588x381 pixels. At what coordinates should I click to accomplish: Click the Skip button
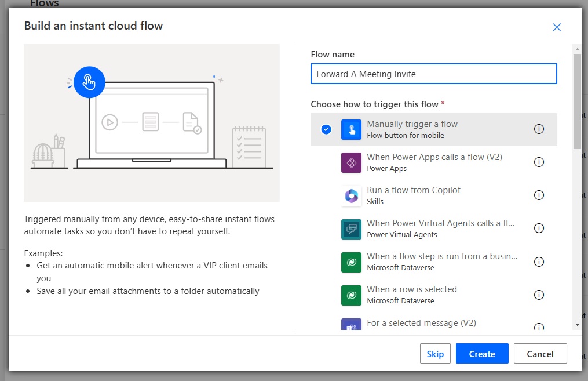435,354
